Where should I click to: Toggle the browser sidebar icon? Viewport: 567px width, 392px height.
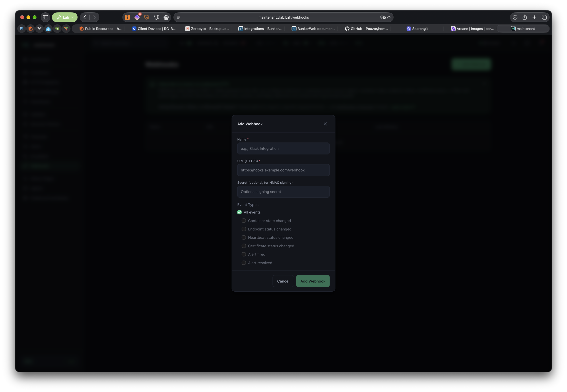(45, 17)
